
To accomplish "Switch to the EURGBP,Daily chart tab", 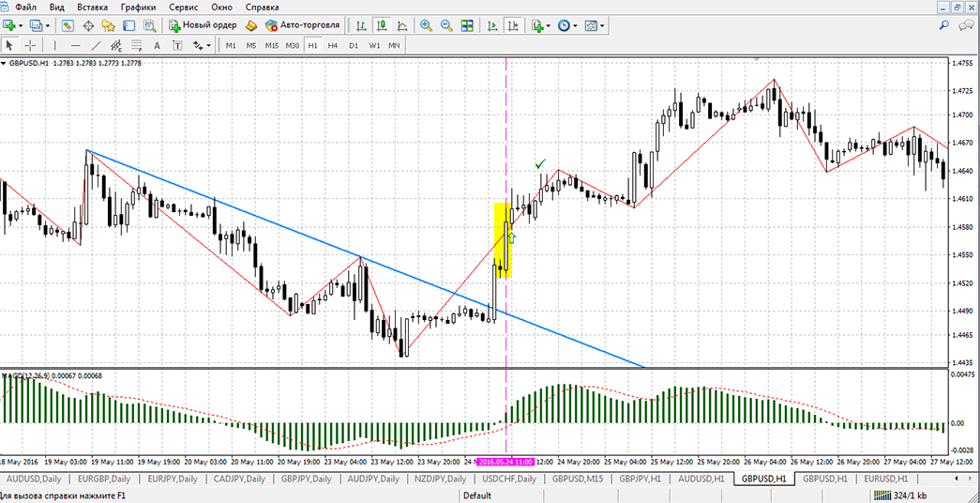I will (103, 479).
